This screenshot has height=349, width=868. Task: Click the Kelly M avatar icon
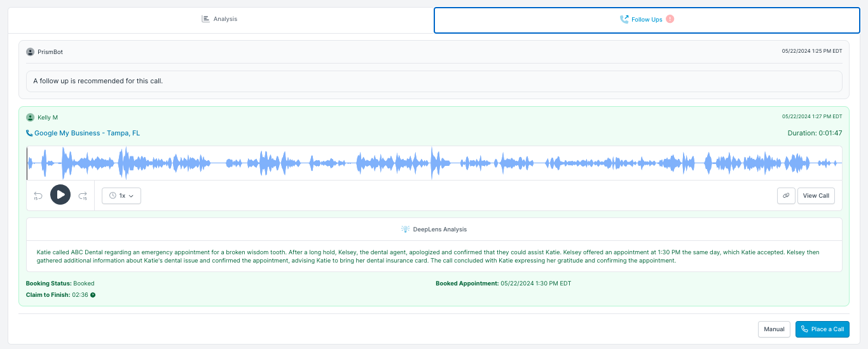coord(30,118)
